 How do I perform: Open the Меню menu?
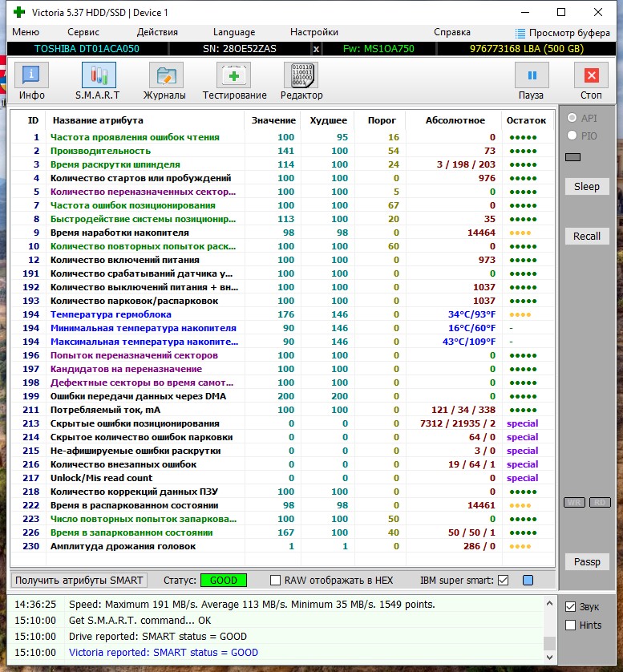pos(26,32)
